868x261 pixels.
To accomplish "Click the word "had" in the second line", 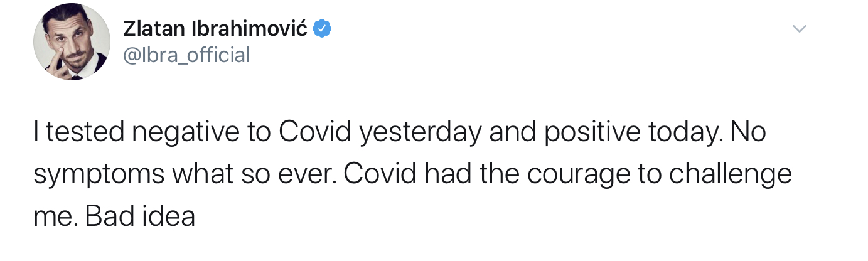I will (x=447, y=175).
